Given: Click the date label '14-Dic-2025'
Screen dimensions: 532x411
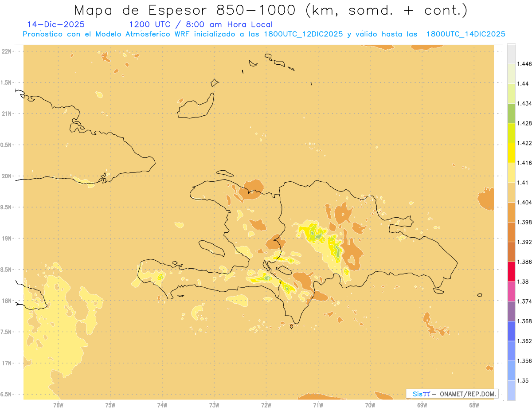Looking at the screenshot, I should click(x=56, y=24).
